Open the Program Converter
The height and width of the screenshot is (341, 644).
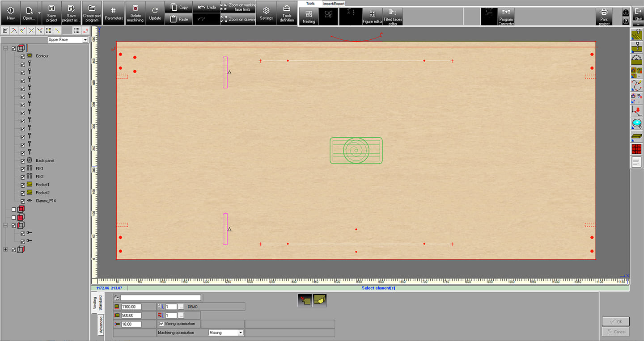click(506, 16)
